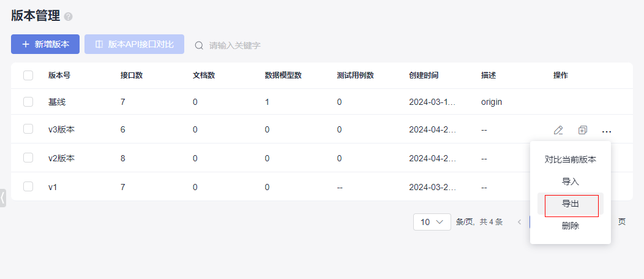The height and width of the screenshot is (279, 644).
Task: Check the v3版本 row checkbox
Action: (28, 129)
